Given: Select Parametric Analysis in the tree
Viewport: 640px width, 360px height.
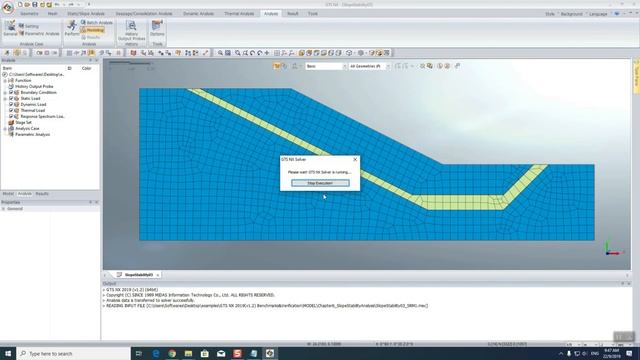Looking at the screenshot, I should (x=33, y=134).
